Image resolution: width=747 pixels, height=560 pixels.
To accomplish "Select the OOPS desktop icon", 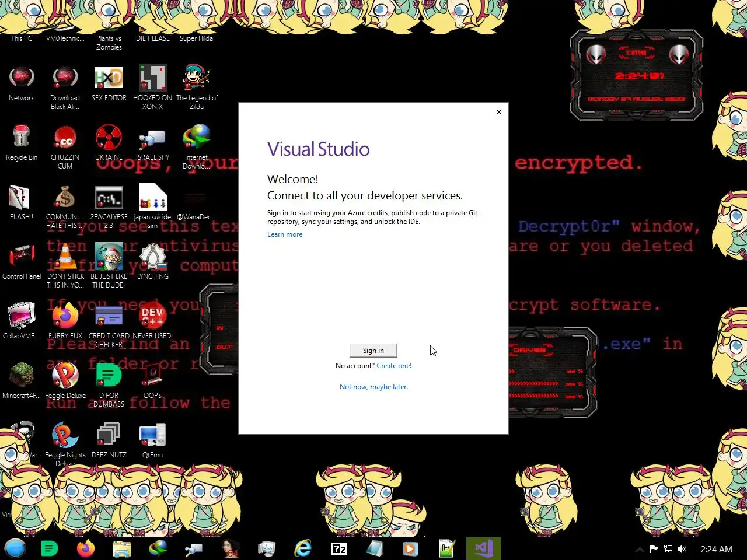I will tap(152, 380).
